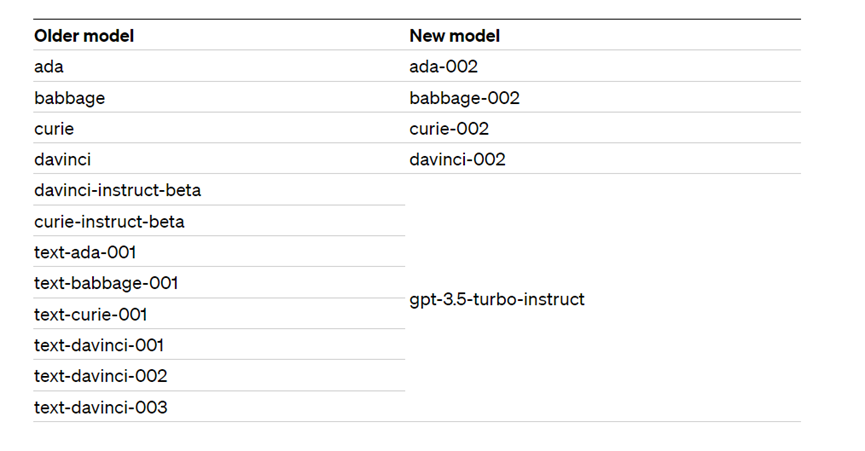Click the text-babbage-001 model name
The width and height of the screenshot is (865, 451).
[106, 283]
